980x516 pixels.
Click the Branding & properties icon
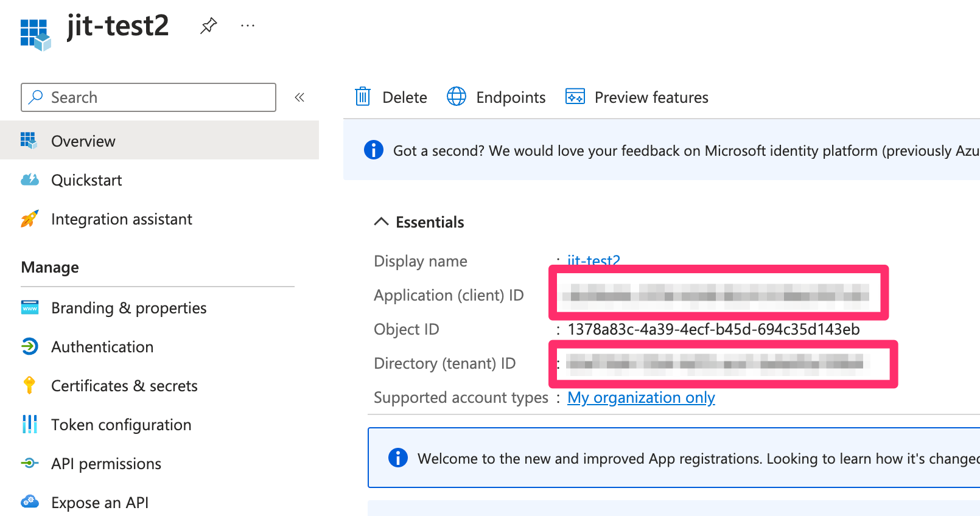tap(30, 307)
